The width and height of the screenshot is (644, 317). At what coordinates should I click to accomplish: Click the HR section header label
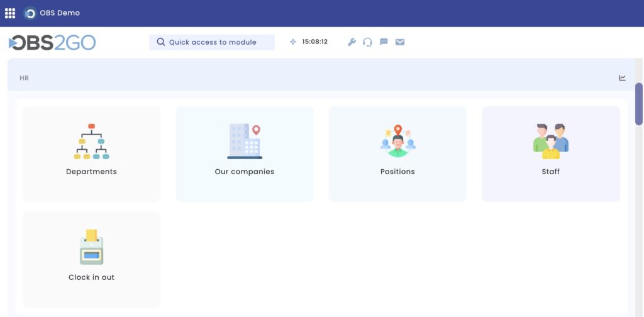tap(25, 78)
